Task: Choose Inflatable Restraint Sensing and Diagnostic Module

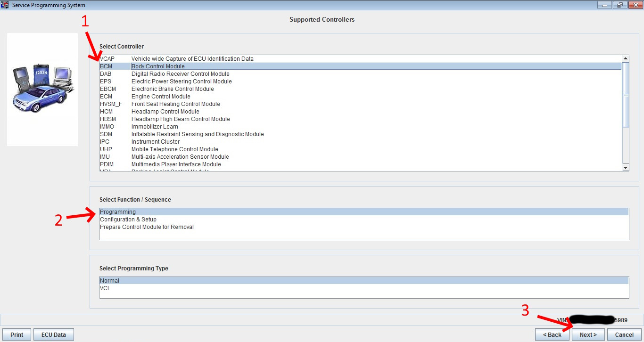Action: [x=361, y=134]
